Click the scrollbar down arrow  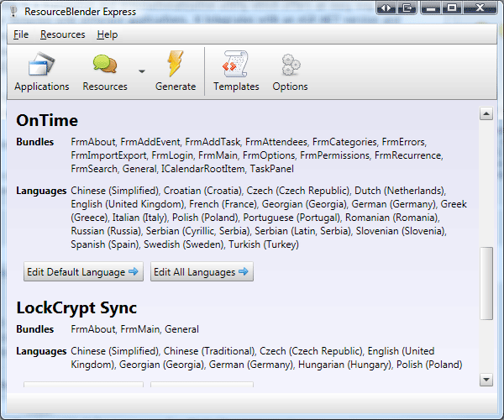486,380
